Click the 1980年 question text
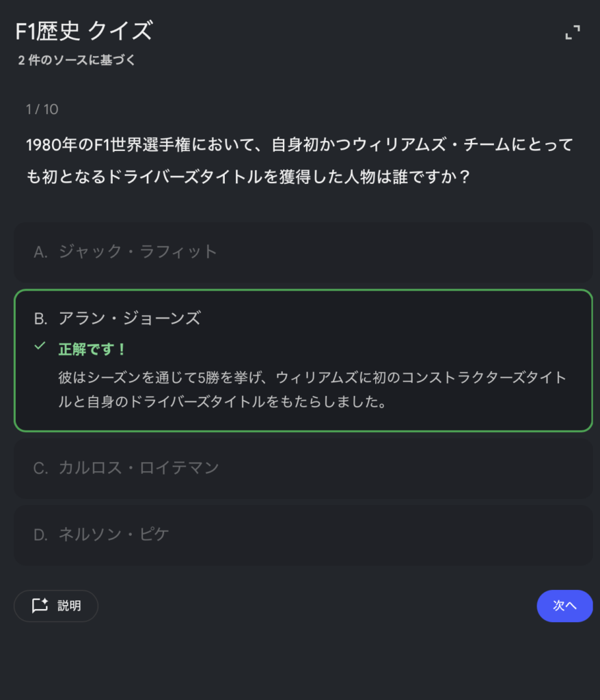This screenshot has width=600, height=700. click(299, 146)
